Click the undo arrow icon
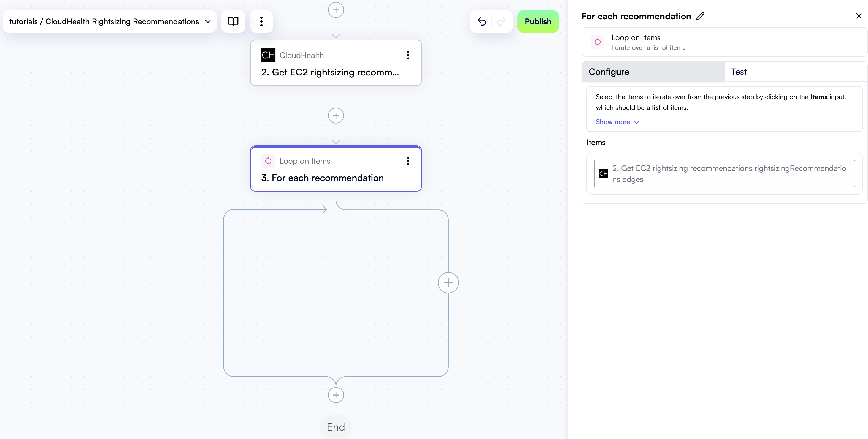 (x=482, y=21)
